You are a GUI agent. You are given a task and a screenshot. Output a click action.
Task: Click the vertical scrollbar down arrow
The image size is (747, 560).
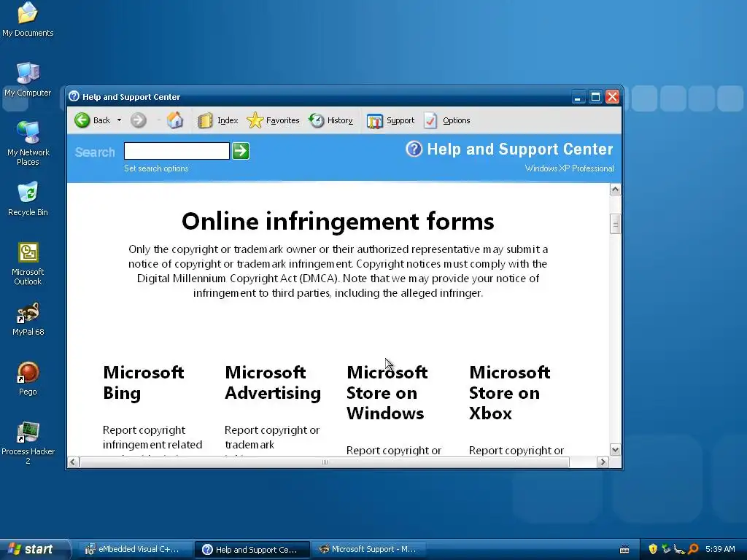pos(615,449)
